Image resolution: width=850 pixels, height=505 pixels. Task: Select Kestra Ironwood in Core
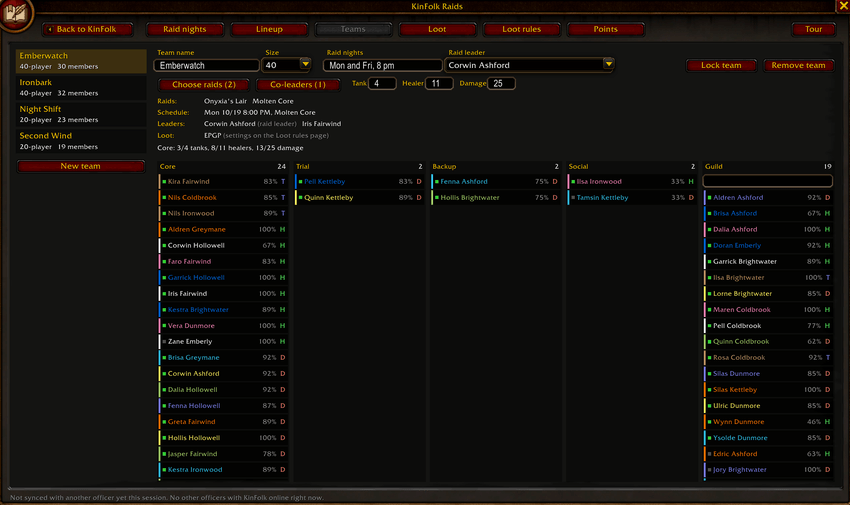tap(223, 470)
